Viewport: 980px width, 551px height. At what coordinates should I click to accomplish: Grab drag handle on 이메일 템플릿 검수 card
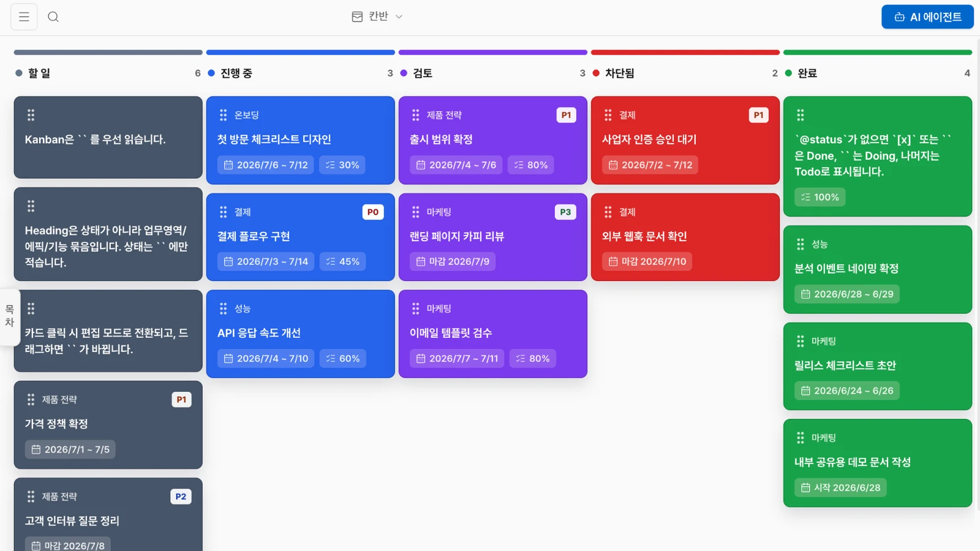(416, 309)
